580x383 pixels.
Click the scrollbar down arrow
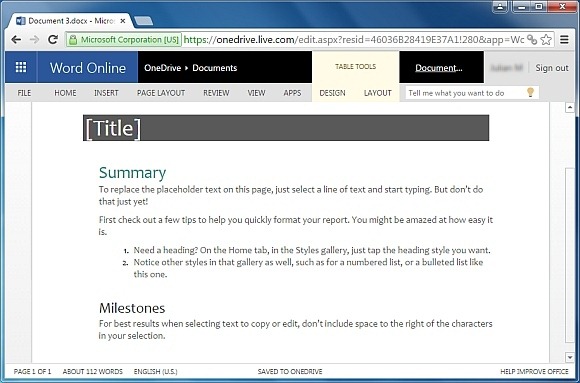coord(570,357)
